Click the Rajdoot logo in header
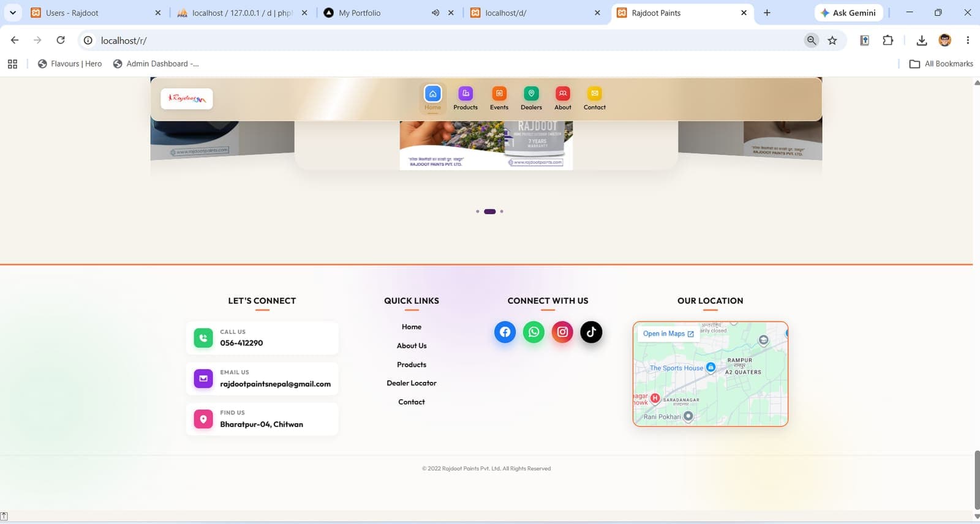980x524 pixels. click(187, 99)
